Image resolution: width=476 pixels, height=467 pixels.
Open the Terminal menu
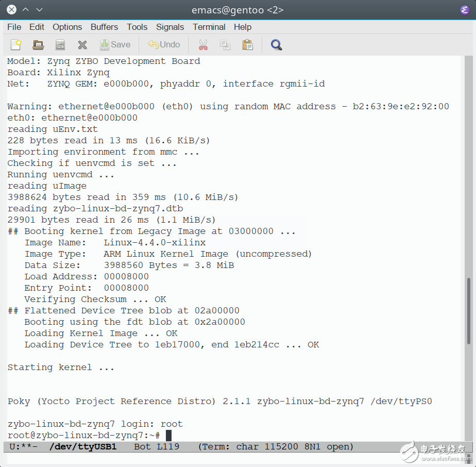point(209,27)
